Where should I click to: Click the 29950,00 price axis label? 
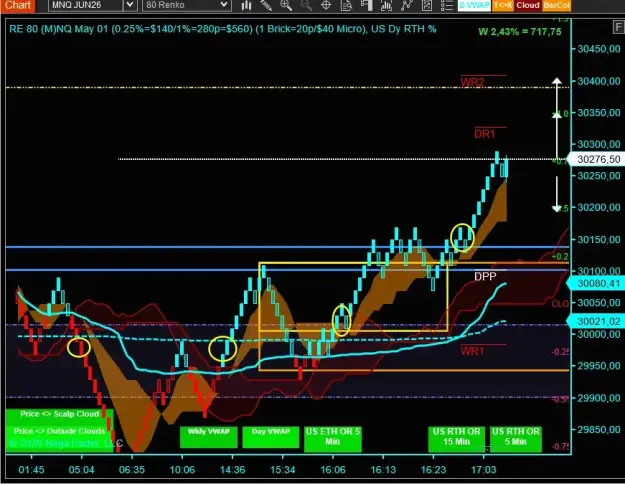(x=599, y=366)
